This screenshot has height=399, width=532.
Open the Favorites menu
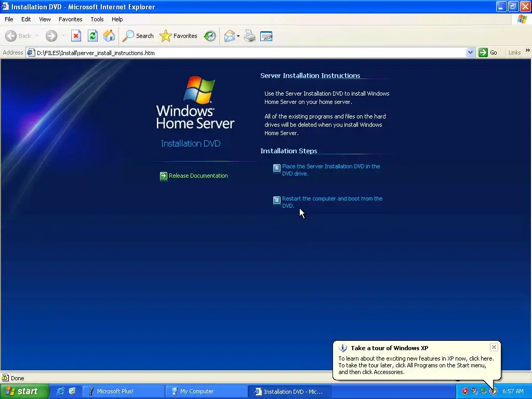[70, 19]
